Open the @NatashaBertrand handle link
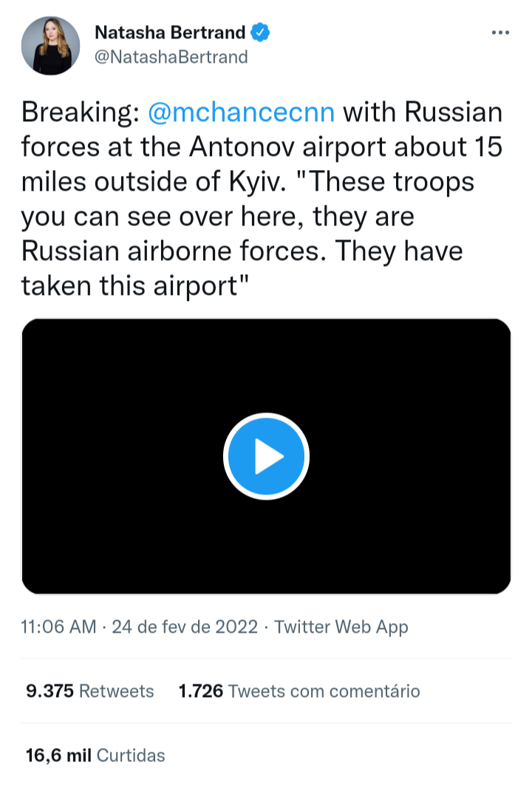Screen dimensions: 532x785 point(171,57)
